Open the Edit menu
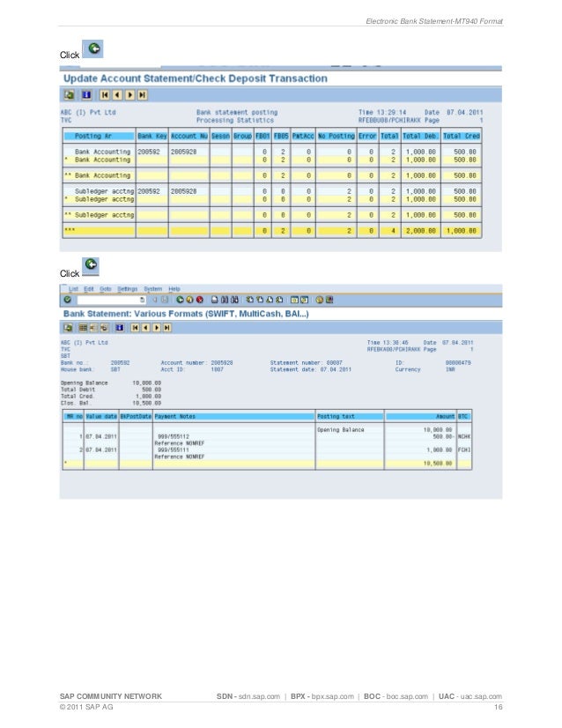Image resolution: width=562 pixels, height=728 pixels. point(89,289)
